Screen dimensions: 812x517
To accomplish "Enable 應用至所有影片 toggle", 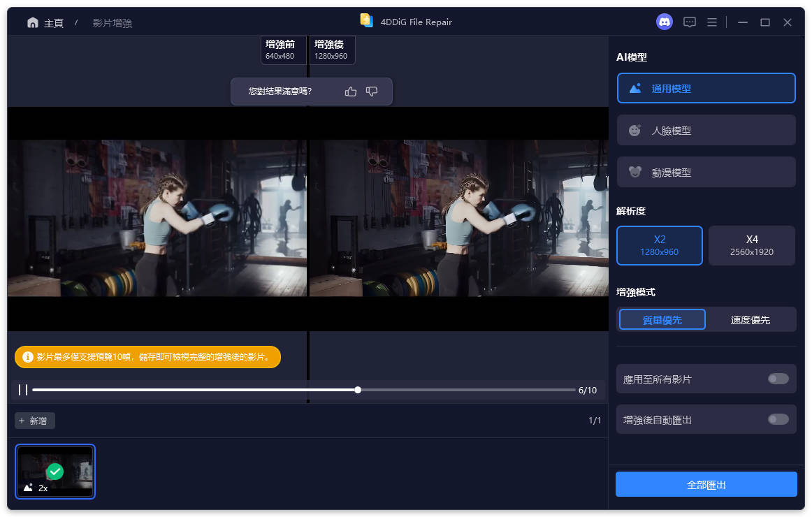I will tap(778, 379).
